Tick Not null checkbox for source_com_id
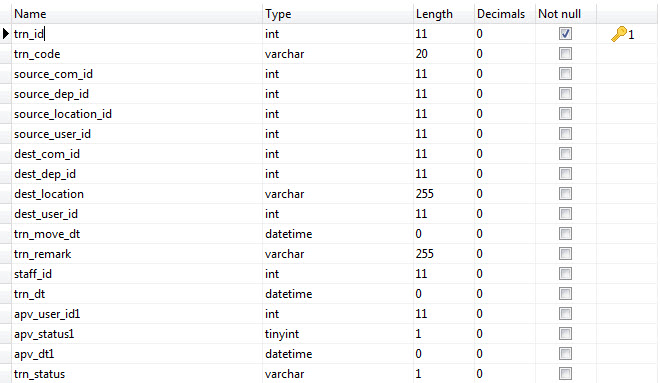 (565, 74)
